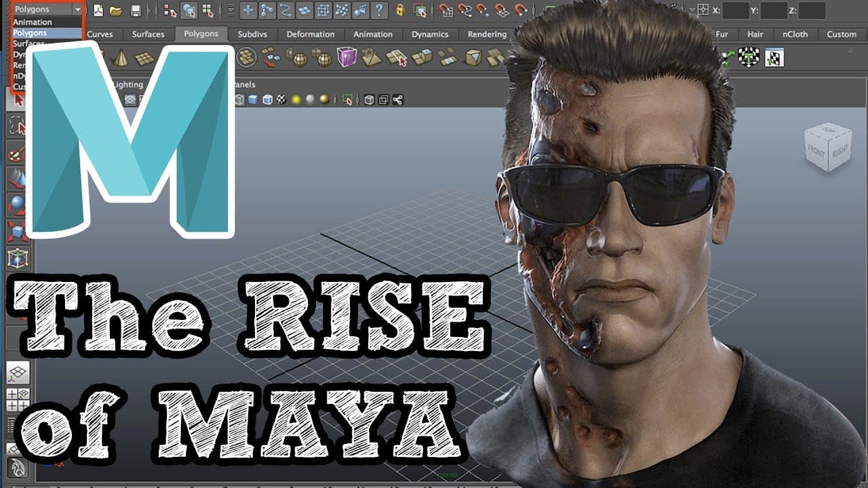
Task: Click the Y coordinate input field
Action: (x=774, y=10)
